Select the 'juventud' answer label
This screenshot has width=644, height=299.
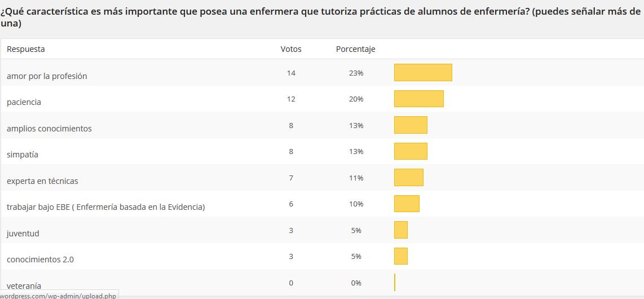click(x=23, y=234)
